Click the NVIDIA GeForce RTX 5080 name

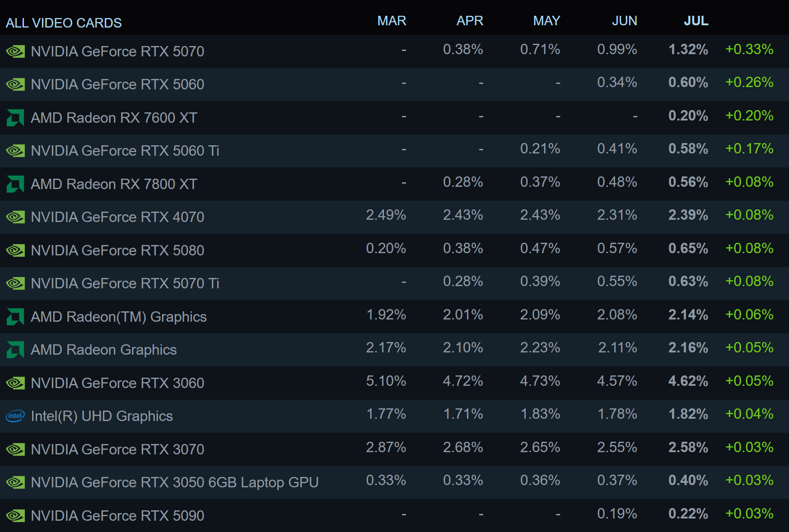[x=117, y=250]
